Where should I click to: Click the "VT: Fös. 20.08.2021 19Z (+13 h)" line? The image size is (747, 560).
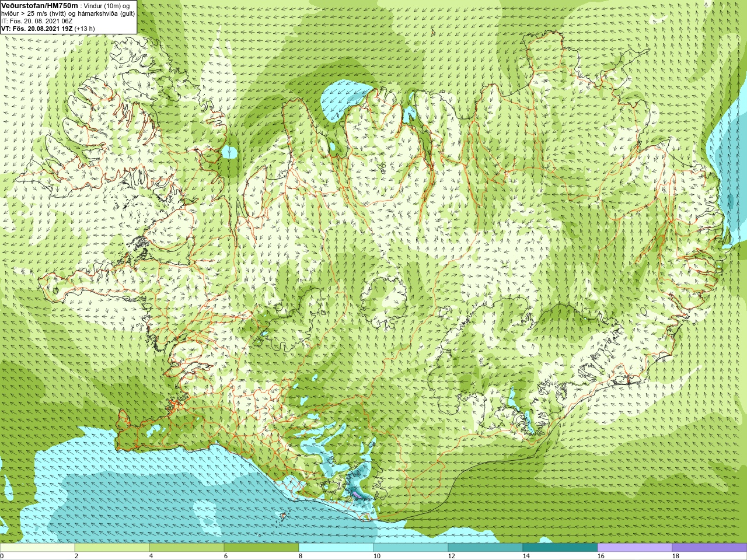48,28
